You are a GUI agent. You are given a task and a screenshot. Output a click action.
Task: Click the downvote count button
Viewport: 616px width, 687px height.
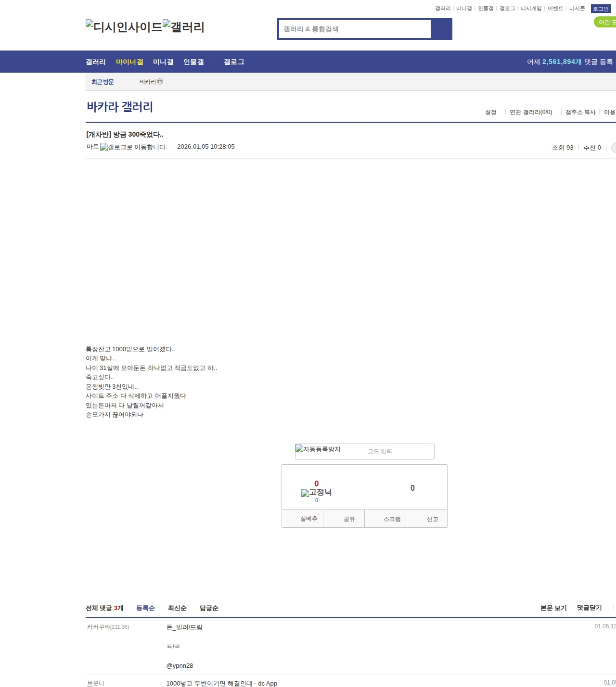pyautogui.click(x=412, y=488)
